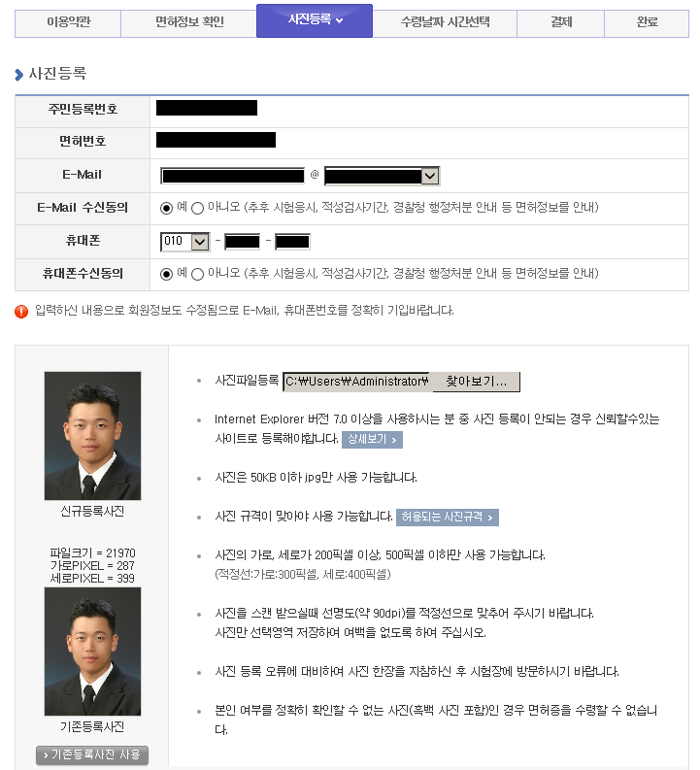Click the chevron on the 사진등록 tab
700x770 pixels.
tap(339, 20)
